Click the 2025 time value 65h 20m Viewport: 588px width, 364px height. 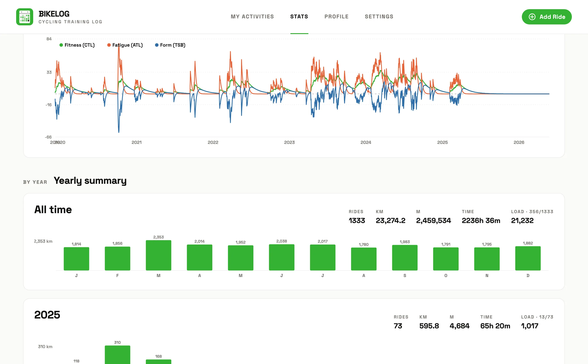click(495, 326)
